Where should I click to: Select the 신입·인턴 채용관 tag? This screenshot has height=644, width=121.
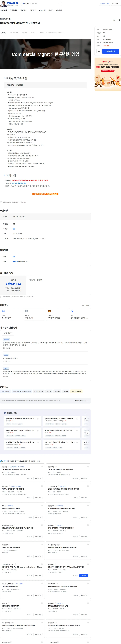coord(5,392)
